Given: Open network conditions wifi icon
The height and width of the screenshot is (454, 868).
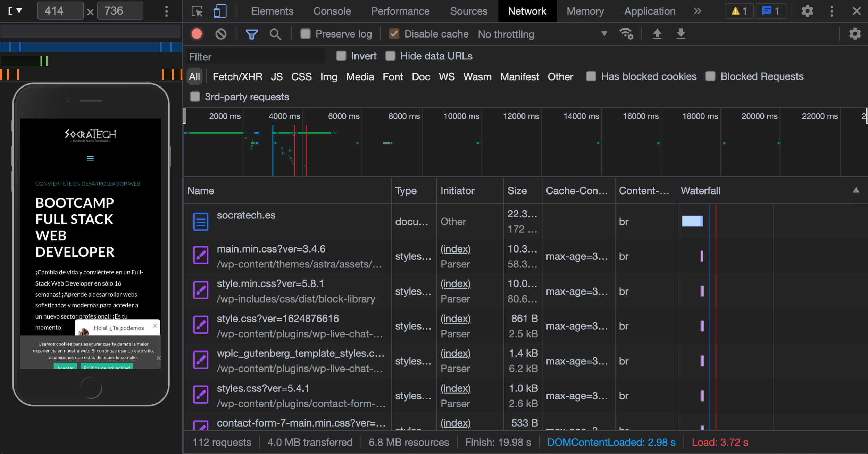Looking at the screenshot, I should [626, 34].
